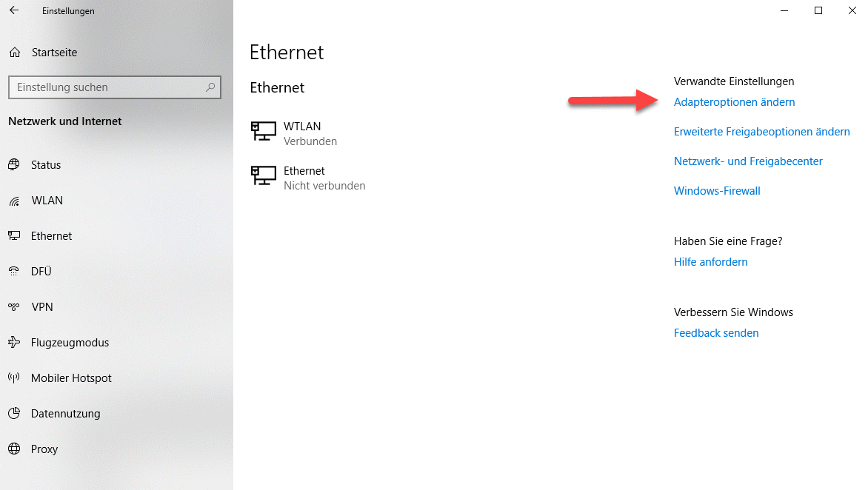Click the VPN icon in sidebar
868x490 pixels.
click(14, 307)
